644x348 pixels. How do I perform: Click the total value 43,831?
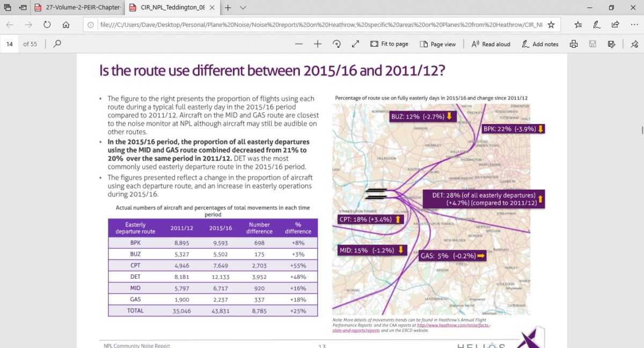pos(221,310)
